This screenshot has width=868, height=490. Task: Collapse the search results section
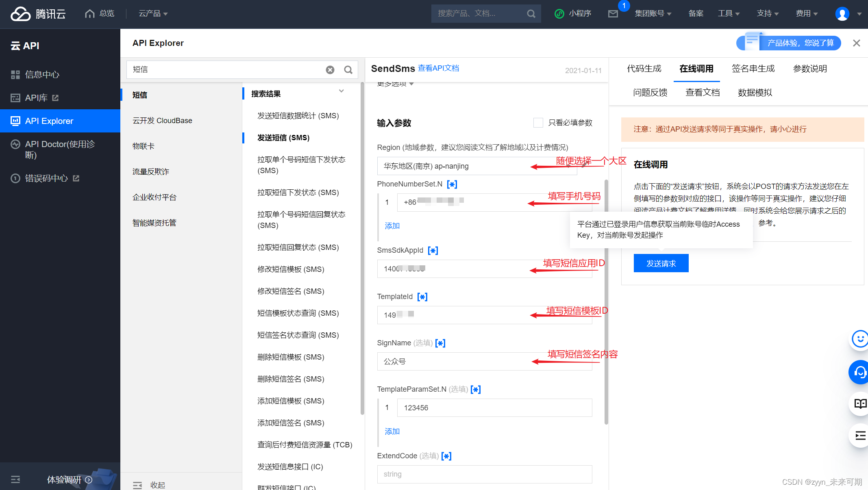341,91
